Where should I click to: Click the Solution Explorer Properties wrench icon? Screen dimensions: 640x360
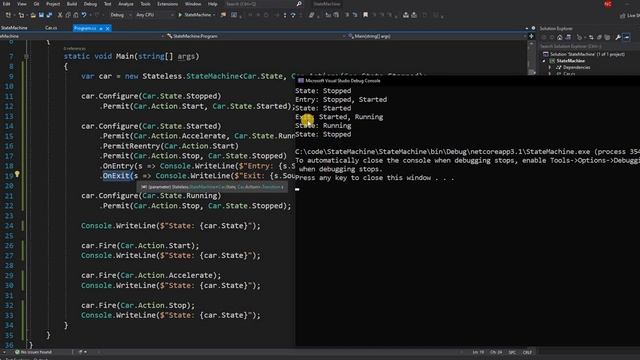[618, 37]
